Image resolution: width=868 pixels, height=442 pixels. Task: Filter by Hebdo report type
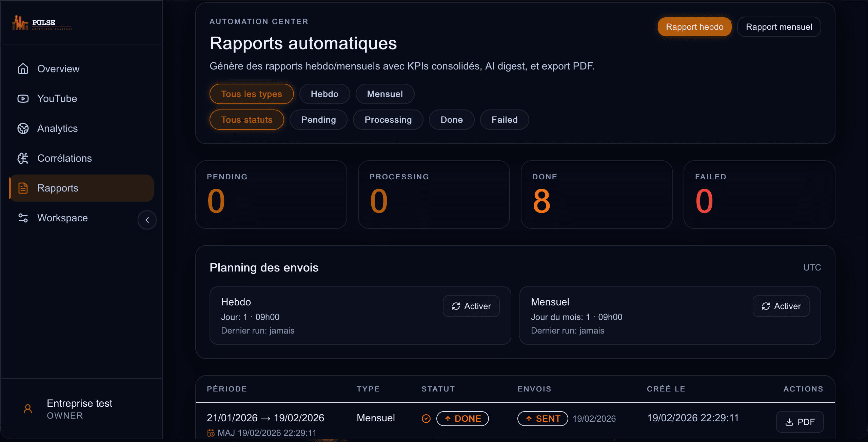pos(324,94)
